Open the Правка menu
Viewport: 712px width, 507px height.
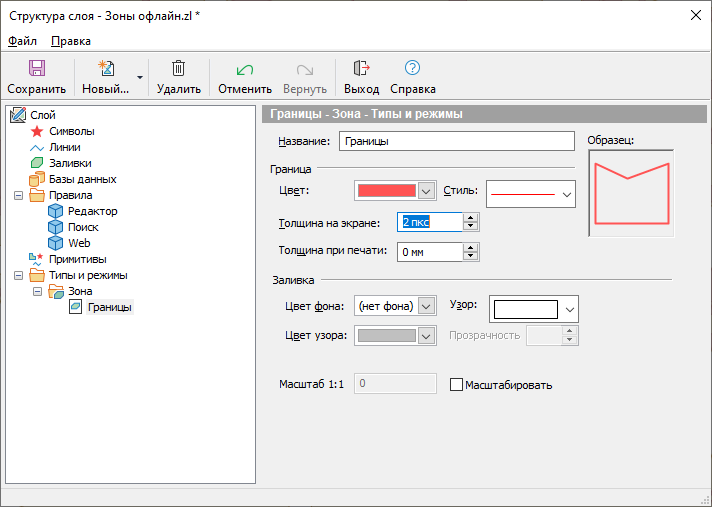tap(70, 41)
